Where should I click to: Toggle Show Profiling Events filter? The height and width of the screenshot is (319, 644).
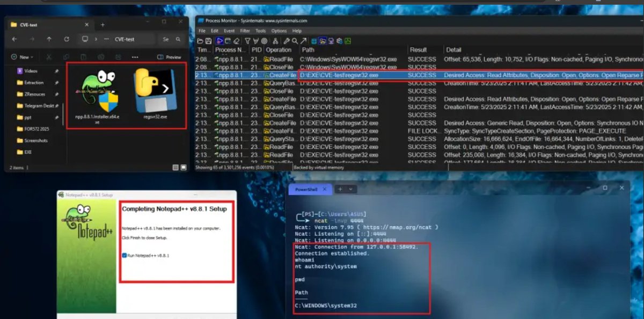[348, 41]
